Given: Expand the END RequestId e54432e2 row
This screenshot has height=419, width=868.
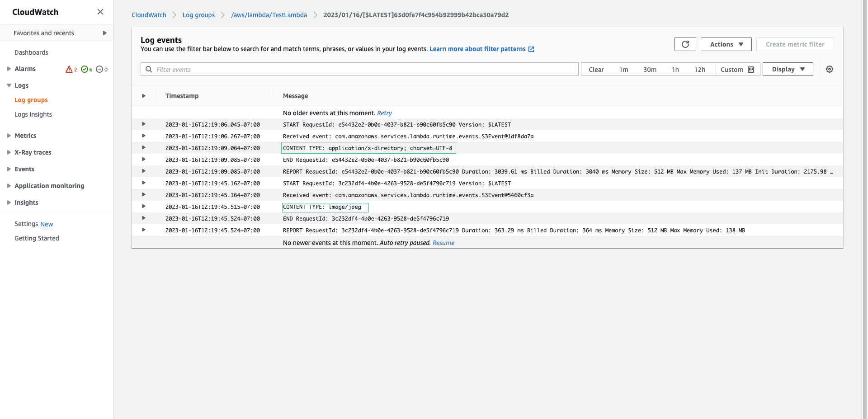Looking at the screenshot, I should click(x=144, y=159).
